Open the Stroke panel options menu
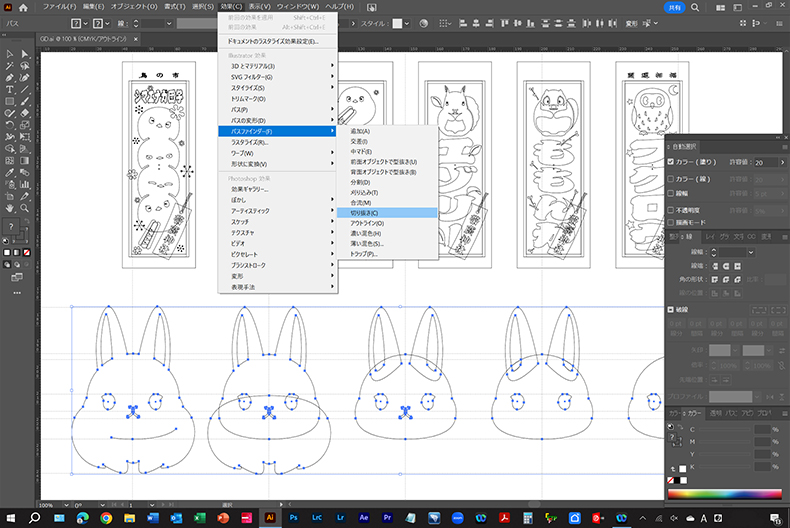 [x=784, y=237]
